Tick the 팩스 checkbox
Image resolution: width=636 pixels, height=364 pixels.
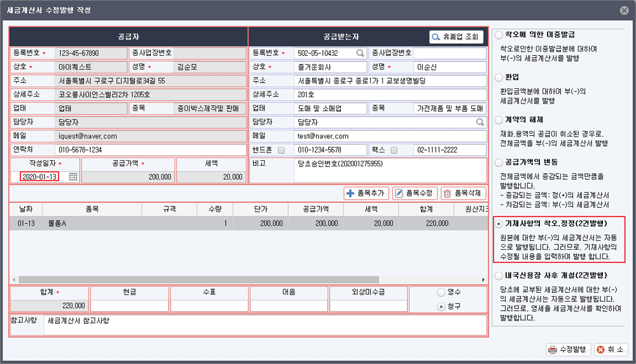click(394, 150)
